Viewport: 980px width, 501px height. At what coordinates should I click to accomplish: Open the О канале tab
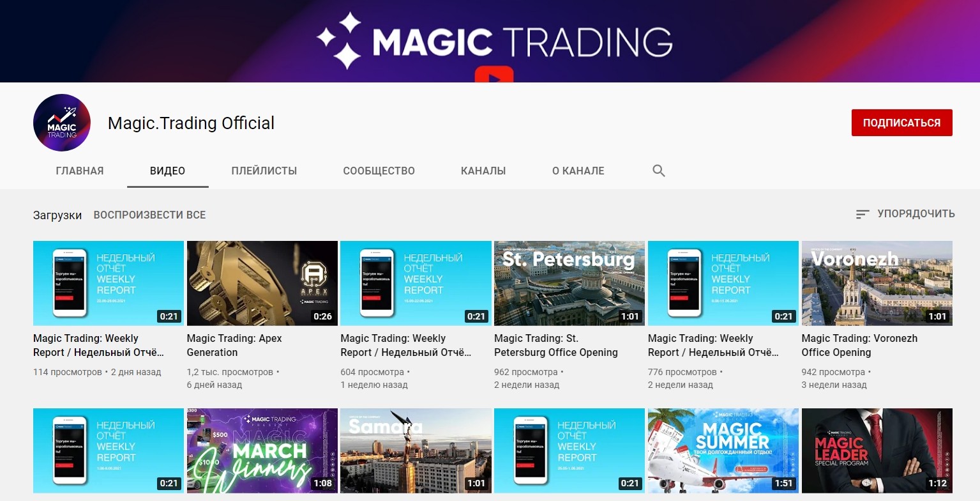tap(578, 171)
